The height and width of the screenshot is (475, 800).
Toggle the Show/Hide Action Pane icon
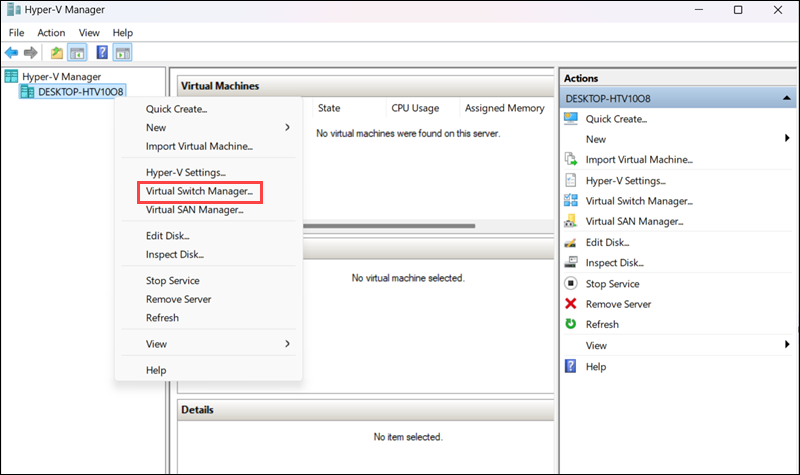coord(123,52)
